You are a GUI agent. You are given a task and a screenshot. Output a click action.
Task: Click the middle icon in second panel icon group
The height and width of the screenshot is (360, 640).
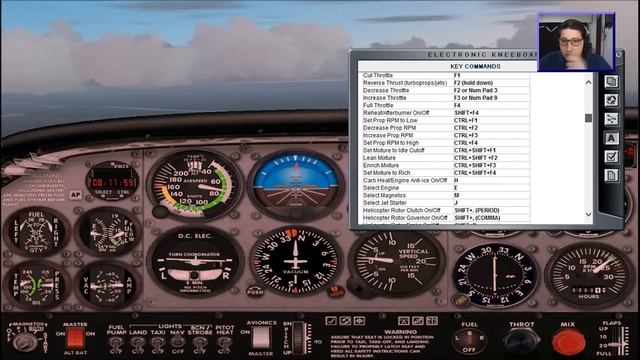coord(418,321)
